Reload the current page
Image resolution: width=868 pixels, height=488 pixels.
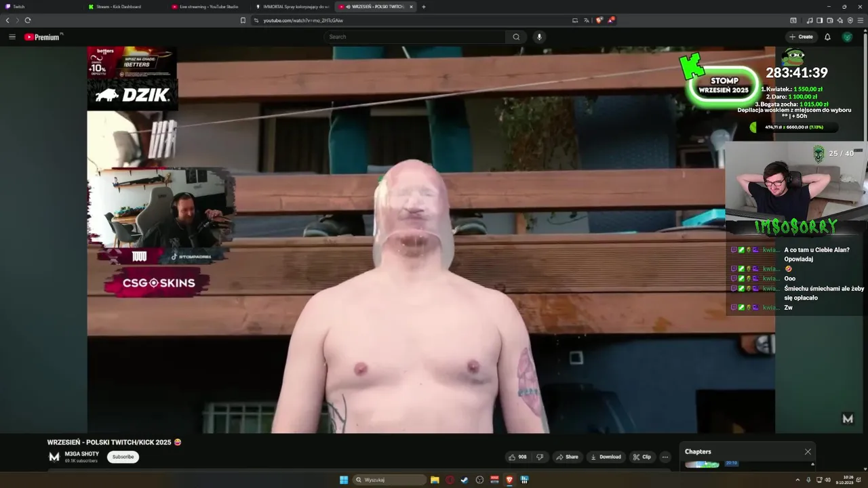28,20
